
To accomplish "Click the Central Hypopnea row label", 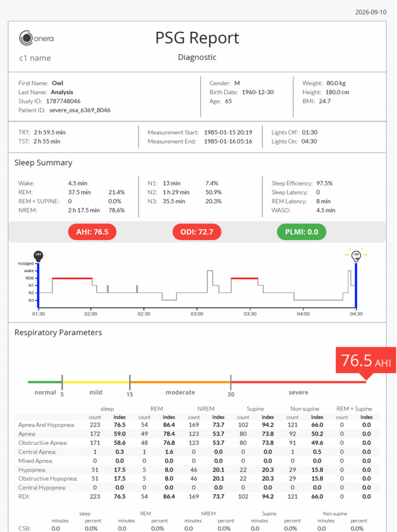I will 43,487.
